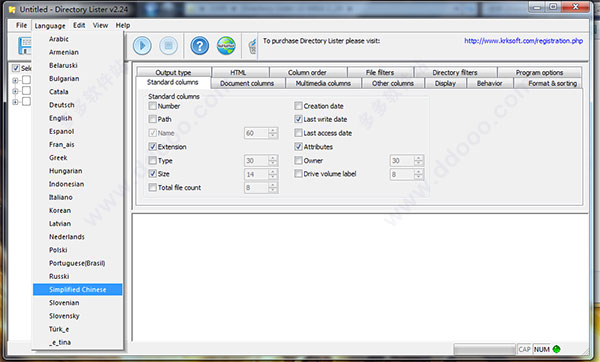This screenshot has height=362, width=600.
Task: Adjust the Drive volume label spinner arrows
Action: [419, 174]
